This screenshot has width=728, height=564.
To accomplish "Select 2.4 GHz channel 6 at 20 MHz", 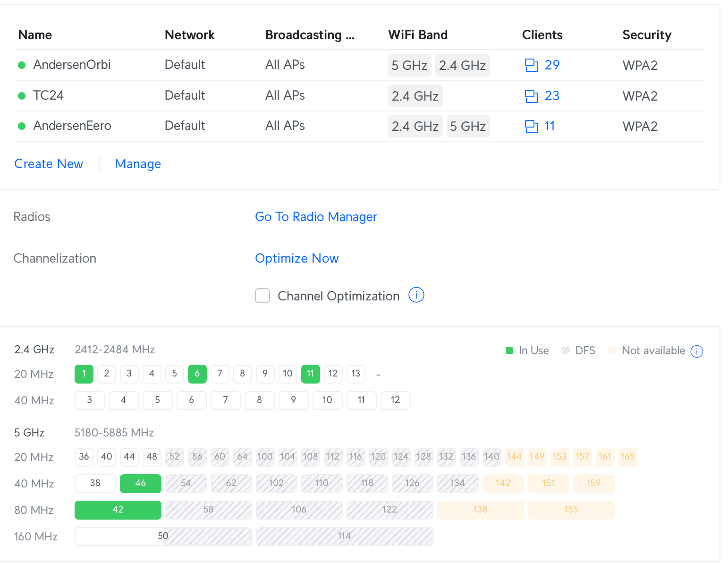I will [x=197, y=374].
